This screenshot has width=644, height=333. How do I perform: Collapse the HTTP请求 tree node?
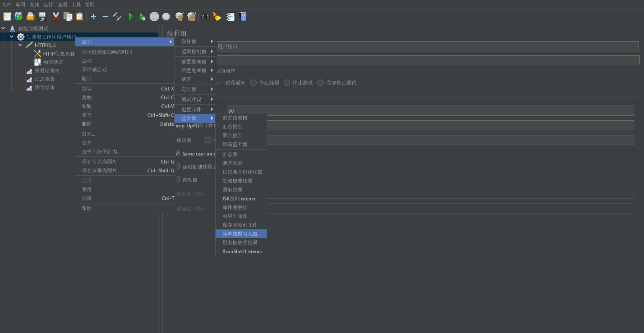[20, 45]
